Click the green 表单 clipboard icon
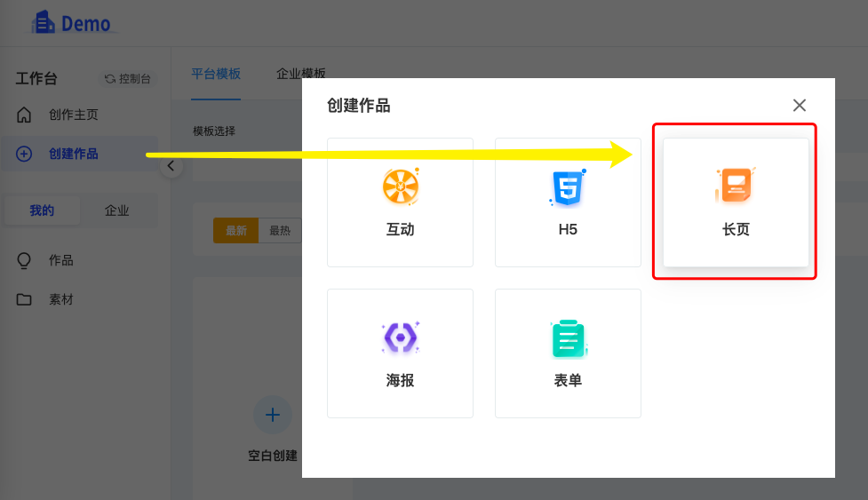 click(569, 338)
